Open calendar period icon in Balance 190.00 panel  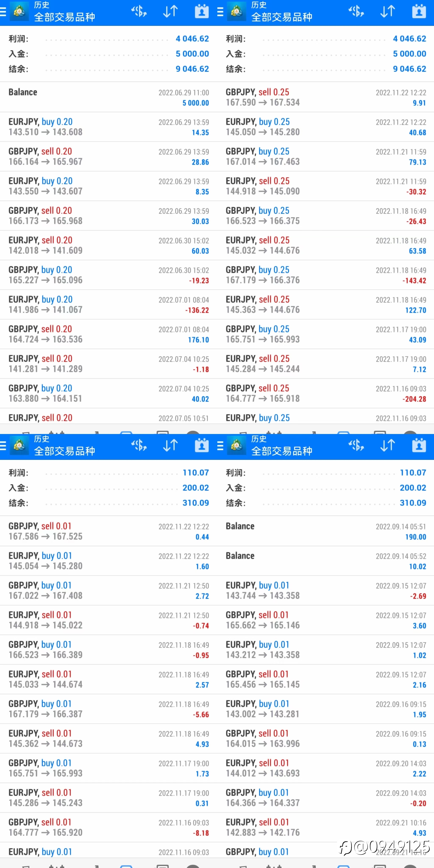[419, 445]
